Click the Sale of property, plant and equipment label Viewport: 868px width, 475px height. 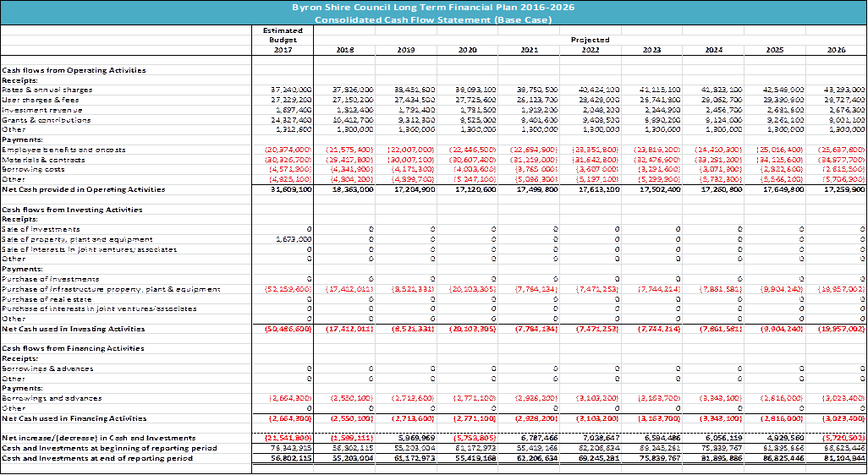pyautogui.click(x=78, y=239)
